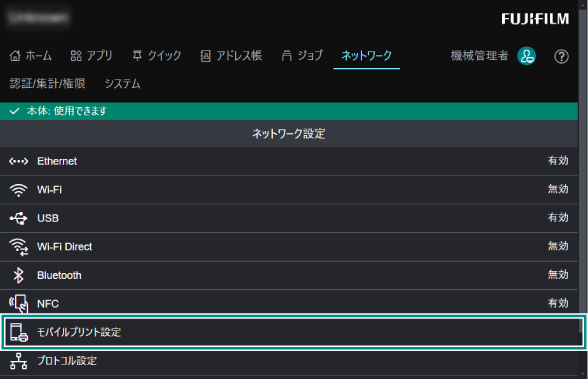Open the アドレス帳 tab
The height and width of the screenshot is (379, 588).
coord(231,56)
